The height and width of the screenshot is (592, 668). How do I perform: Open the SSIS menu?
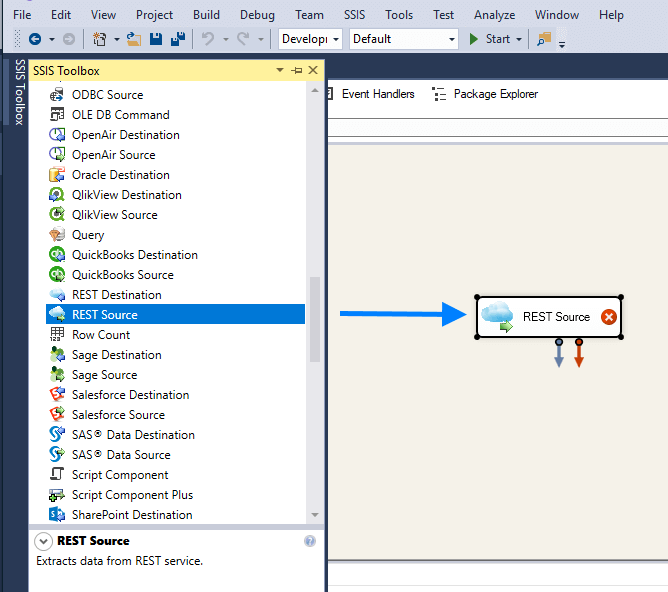click(x=354, y=15)
